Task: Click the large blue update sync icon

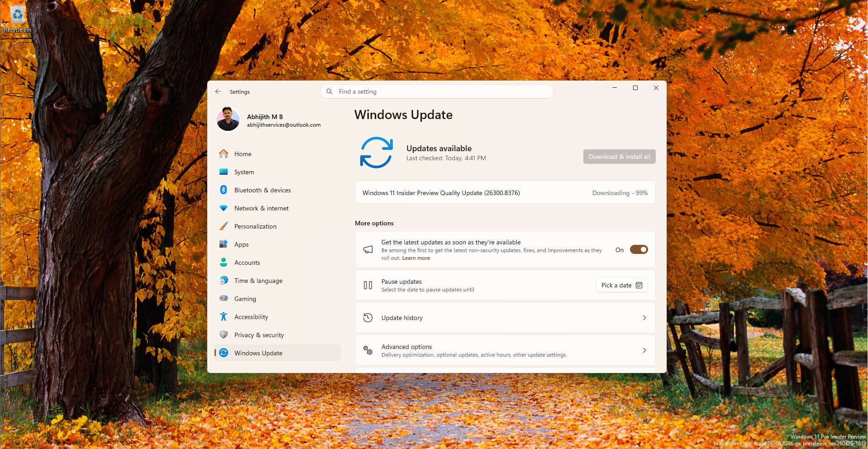Action: [377, 153]
